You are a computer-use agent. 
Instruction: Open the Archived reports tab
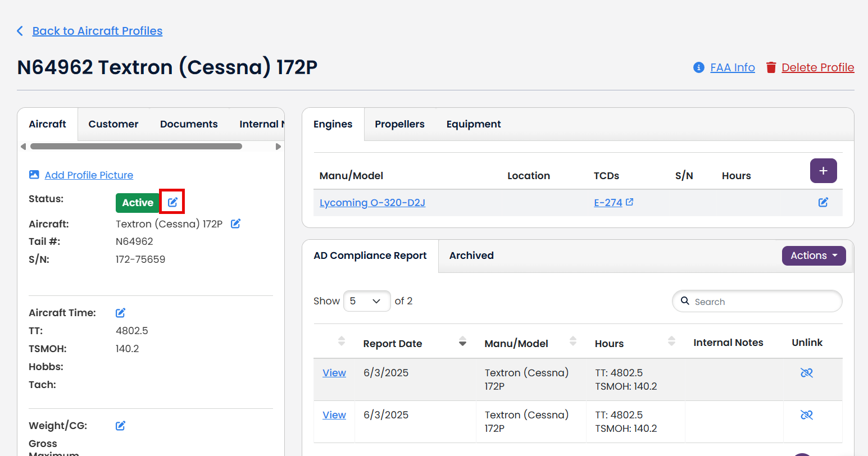coord(471,256)
